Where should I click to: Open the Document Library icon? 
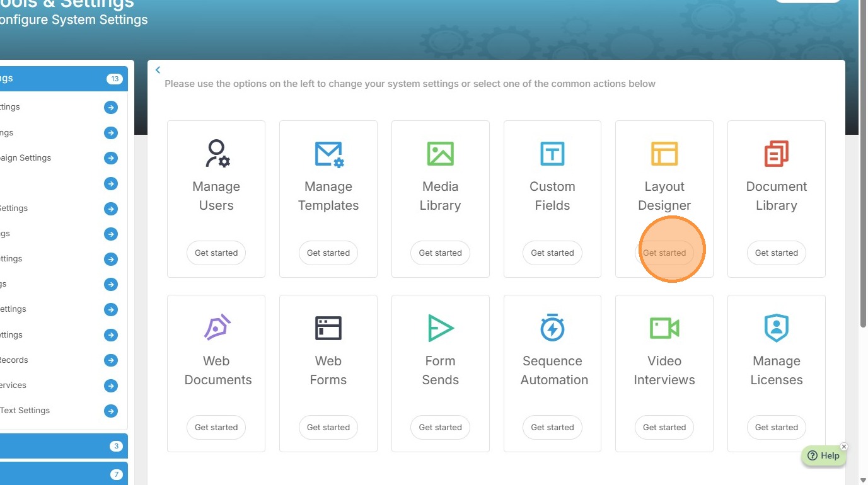coord(776,154)
